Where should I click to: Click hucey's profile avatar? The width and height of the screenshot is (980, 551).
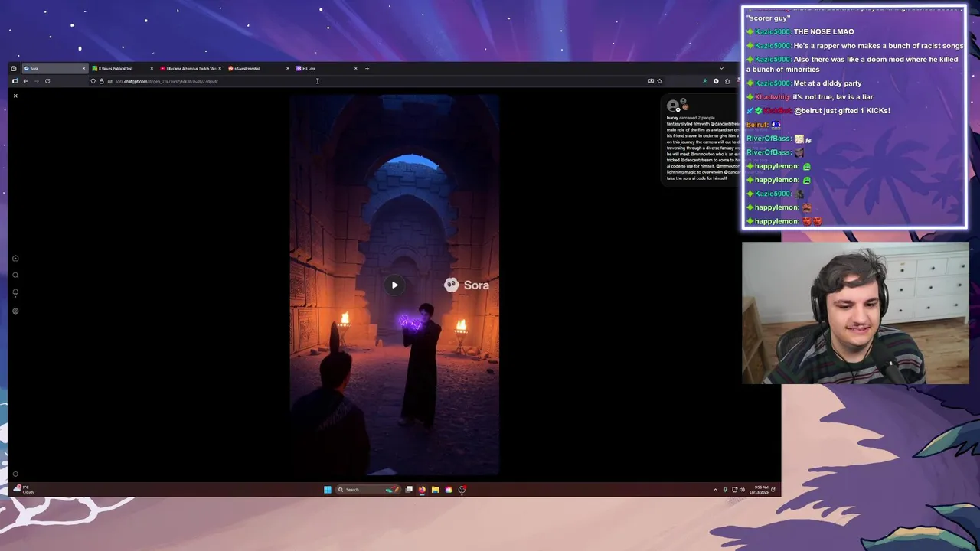[672, 106]
